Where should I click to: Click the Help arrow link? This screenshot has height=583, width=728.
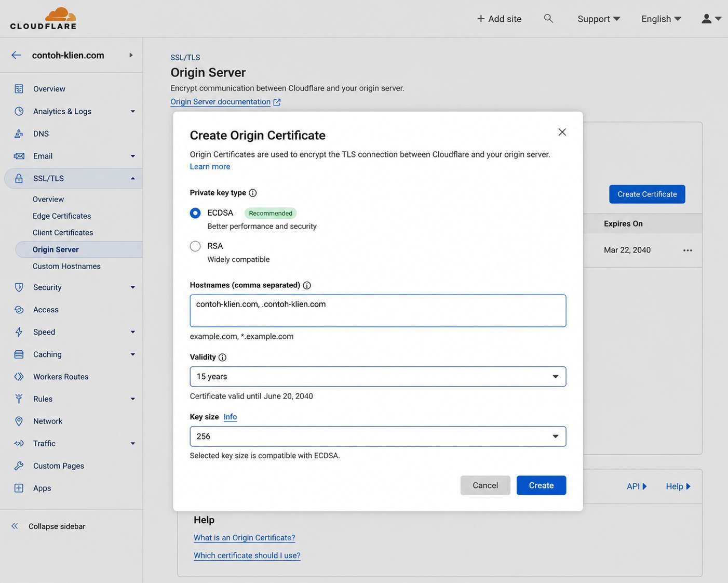pyautogui.click(x=678, y=486)
